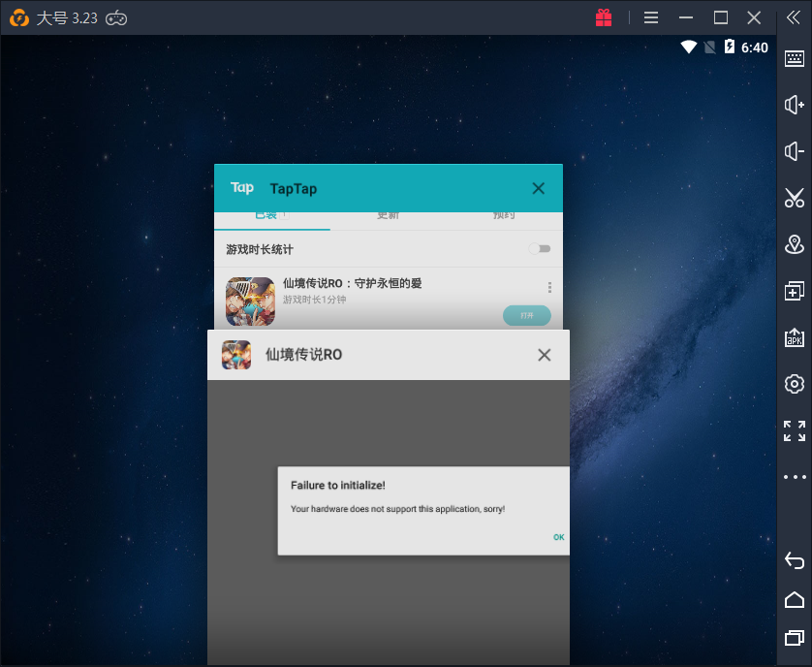
Task: Open the virtual location pin tool
Action: pyautogui.click(x=795, y=244)
